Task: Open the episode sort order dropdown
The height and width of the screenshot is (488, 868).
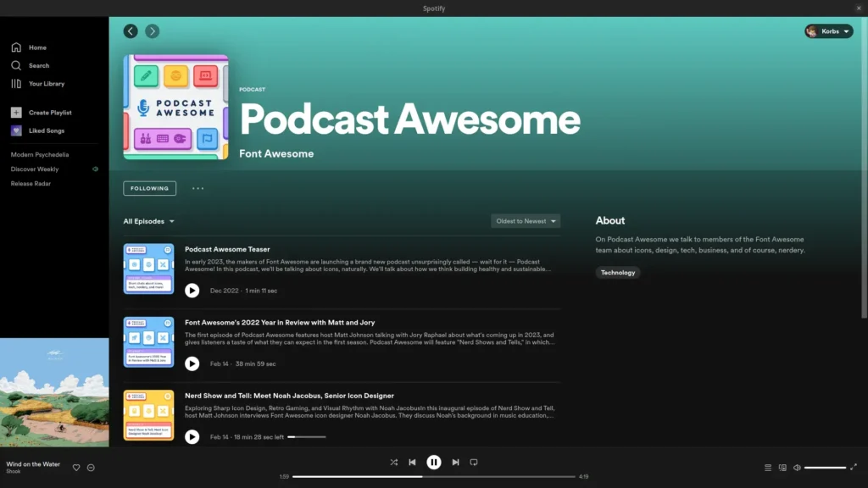Action: click(526, 220)
